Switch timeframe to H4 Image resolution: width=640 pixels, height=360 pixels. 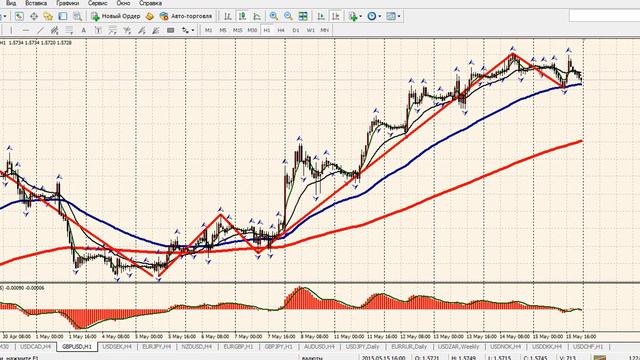281,30
